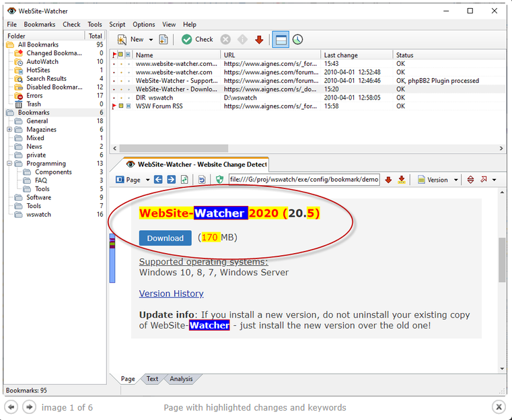Select the All Bookmarks folder
Viewport: 512px width, 420px height.
coord(38,44)
